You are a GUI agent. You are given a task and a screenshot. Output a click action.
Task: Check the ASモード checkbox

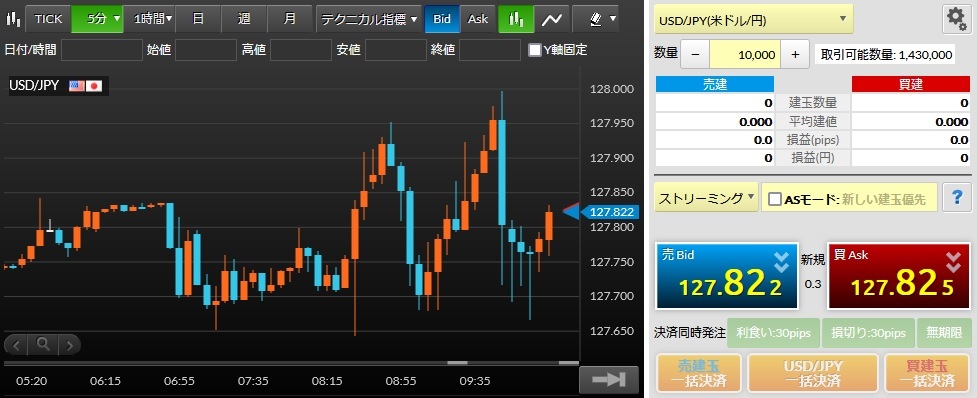click(x=774, y=199)
